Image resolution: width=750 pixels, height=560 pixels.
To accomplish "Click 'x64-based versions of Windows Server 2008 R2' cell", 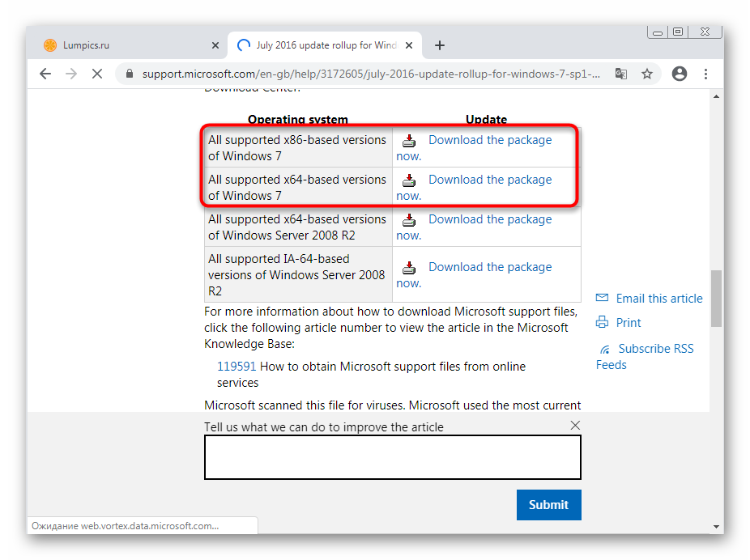I will [298, 227].
